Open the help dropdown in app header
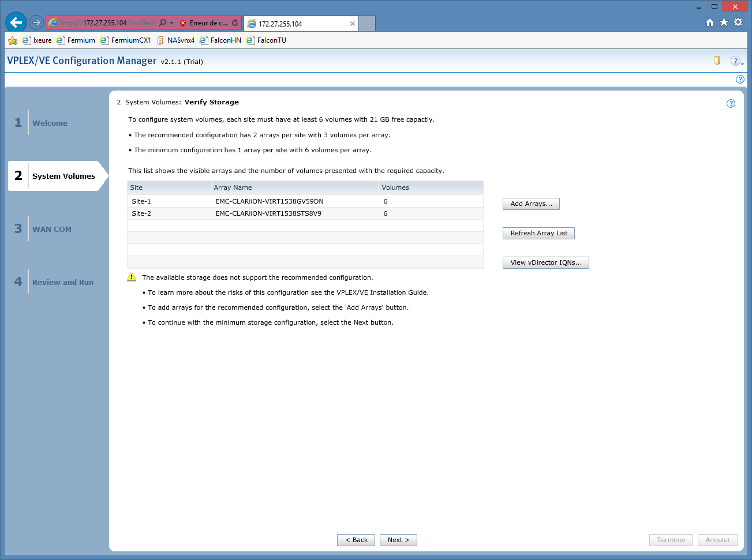Image resolution: width=752 pixels, height=560 pixels. [736, 61]
